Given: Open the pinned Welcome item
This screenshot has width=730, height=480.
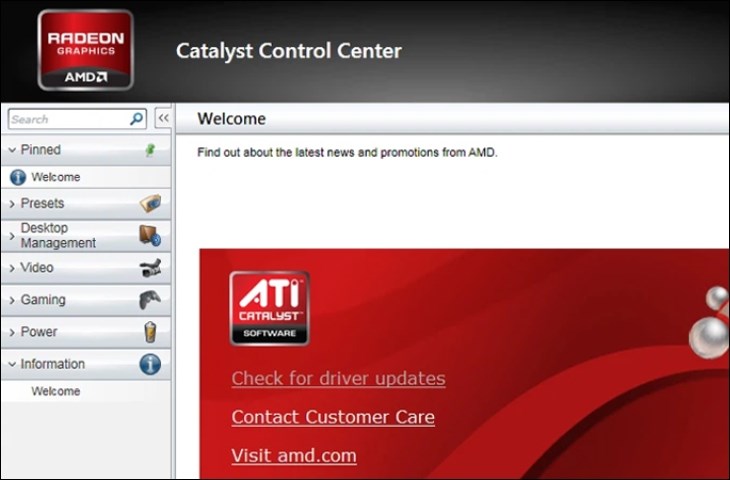Looking at the screenshot, I should point(86,177).
